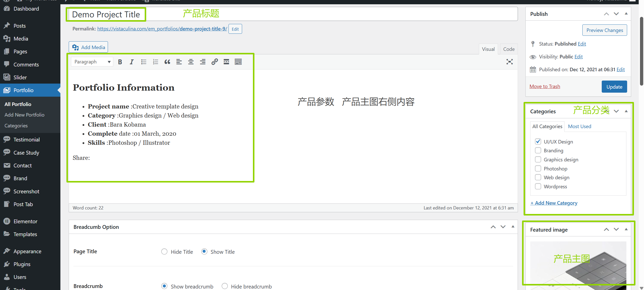The width and height of the screenshot is (644, 290).
Task: Apply italic formatting in editor toolbar
Action: pos(132,62)
